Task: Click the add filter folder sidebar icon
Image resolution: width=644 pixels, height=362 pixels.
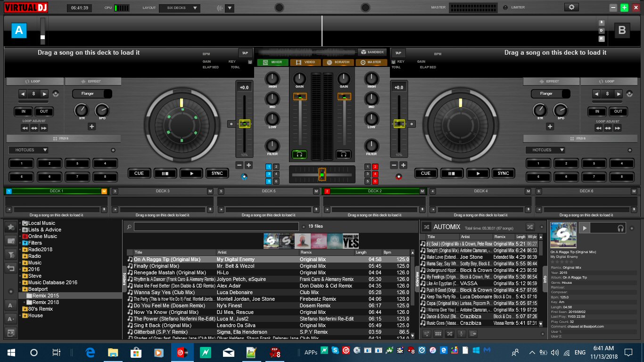Action: (10, 255)
